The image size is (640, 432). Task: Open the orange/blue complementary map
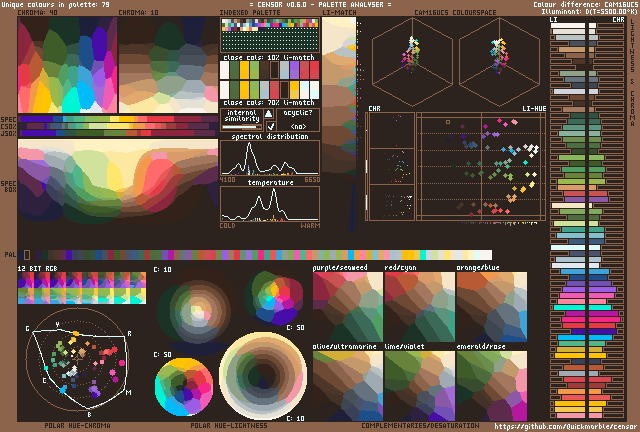[491, 307]
